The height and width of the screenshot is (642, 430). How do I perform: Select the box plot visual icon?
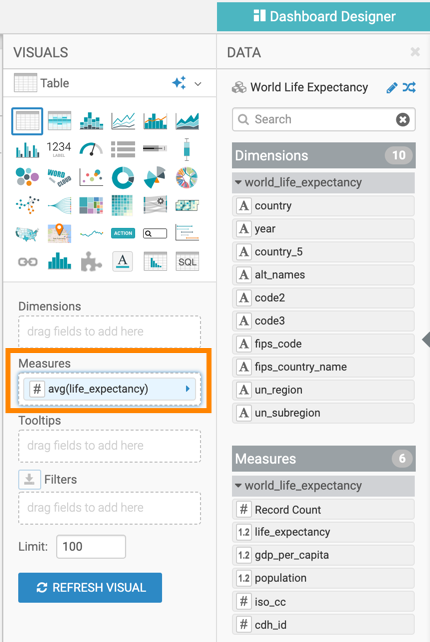187,149
